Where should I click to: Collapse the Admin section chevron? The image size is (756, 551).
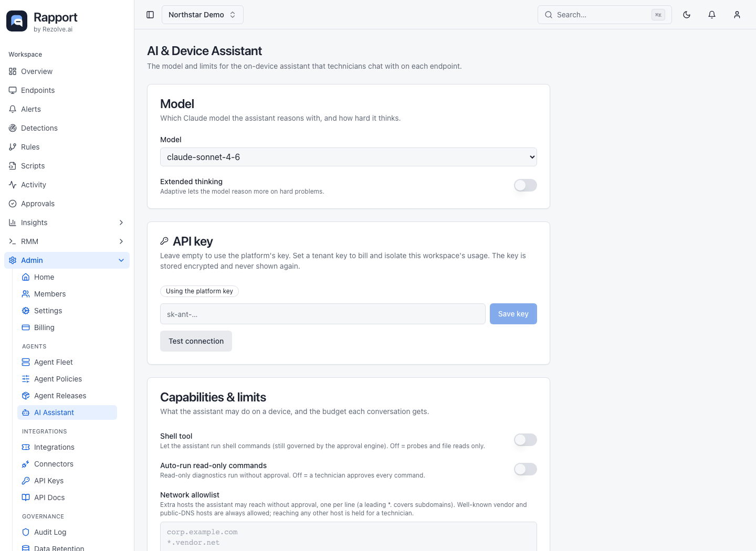pyautogui.click(x=121, y=260)
